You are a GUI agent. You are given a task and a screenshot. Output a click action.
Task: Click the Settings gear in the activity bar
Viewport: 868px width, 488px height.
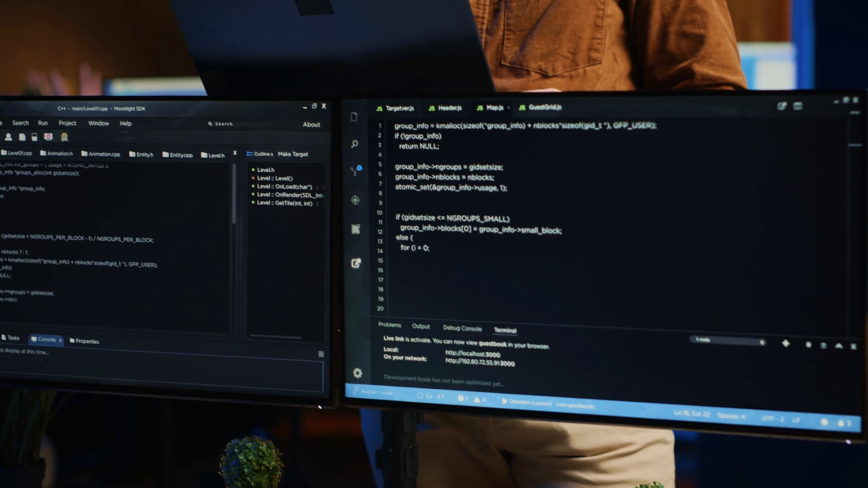(x=357, y=373)
